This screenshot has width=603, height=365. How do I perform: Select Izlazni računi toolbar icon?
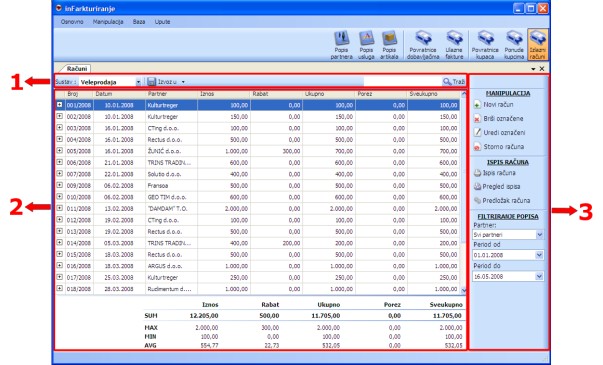coord(538,45)
